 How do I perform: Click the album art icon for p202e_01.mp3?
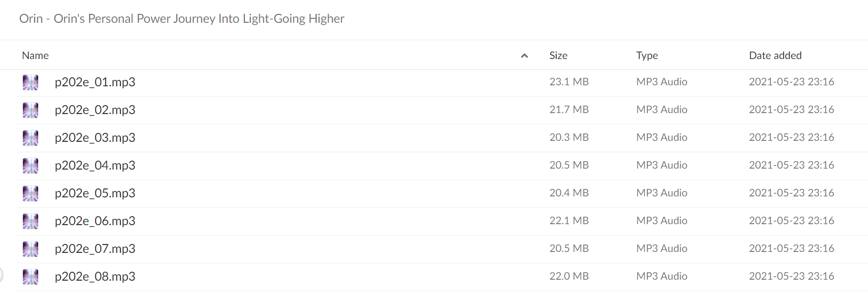[x=30, y=82]
